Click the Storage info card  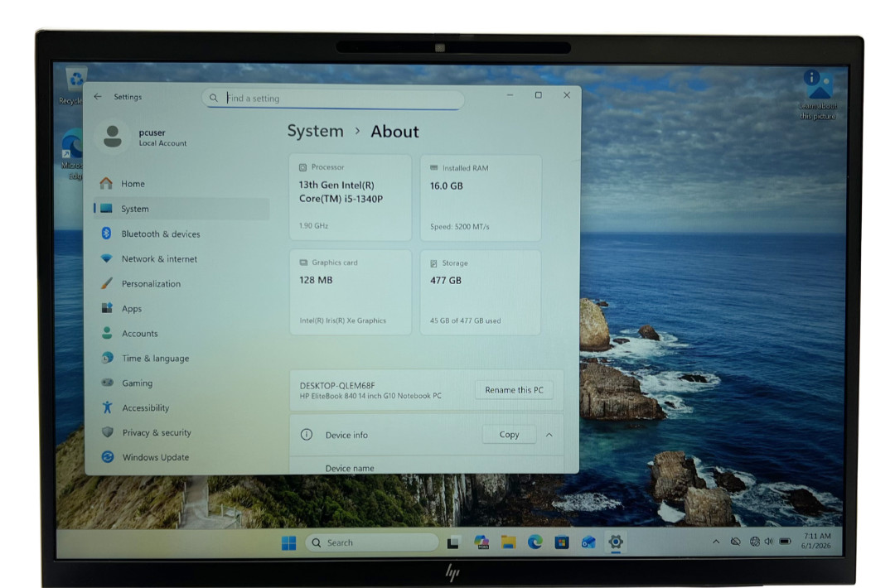pos(481,292)
